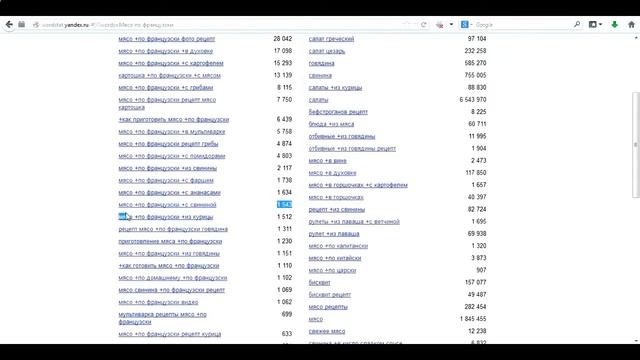Open 'салаты +из курицы' link
Viewport: 640px width, 360px height.
pos(336,88)
